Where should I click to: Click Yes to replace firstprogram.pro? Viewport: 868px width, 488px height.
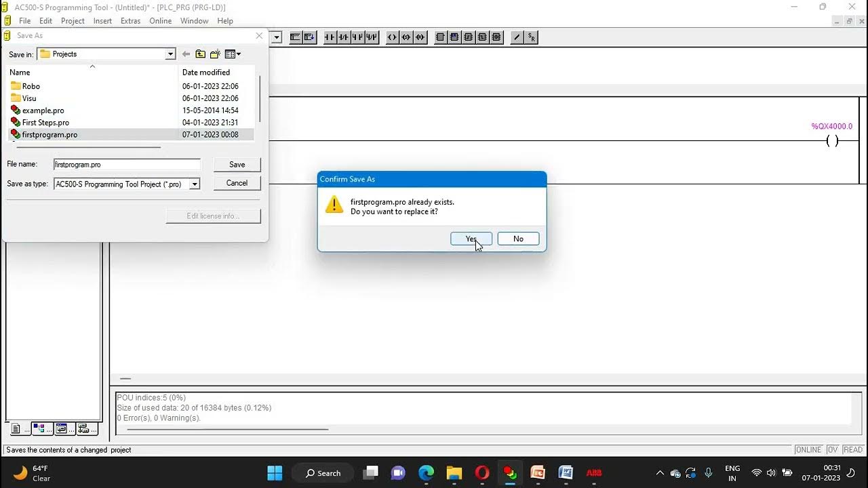[x=471, y=239]
